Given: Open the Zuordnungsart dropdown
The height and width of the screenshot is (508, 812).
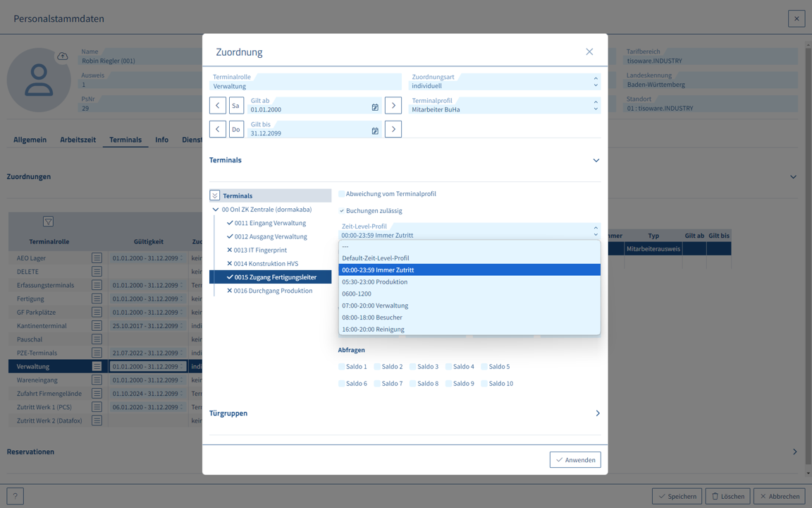Looking at the screenshot, I should point(595,82).
